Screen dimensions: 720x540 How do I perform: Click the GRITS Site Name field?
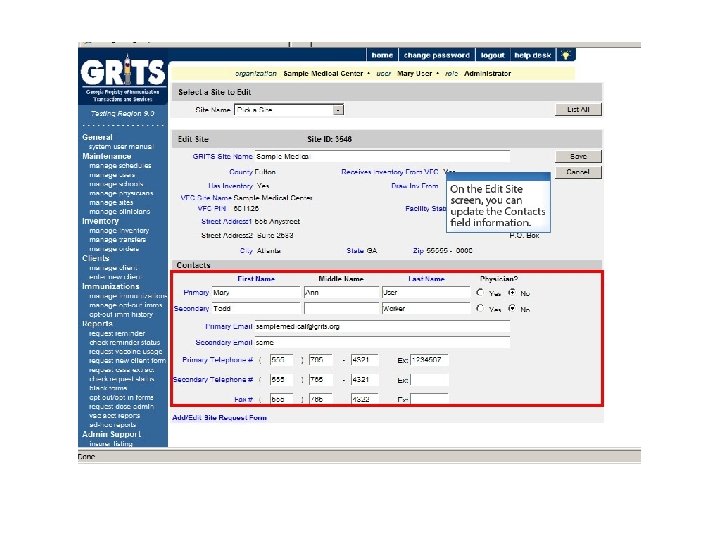(382, 157)
